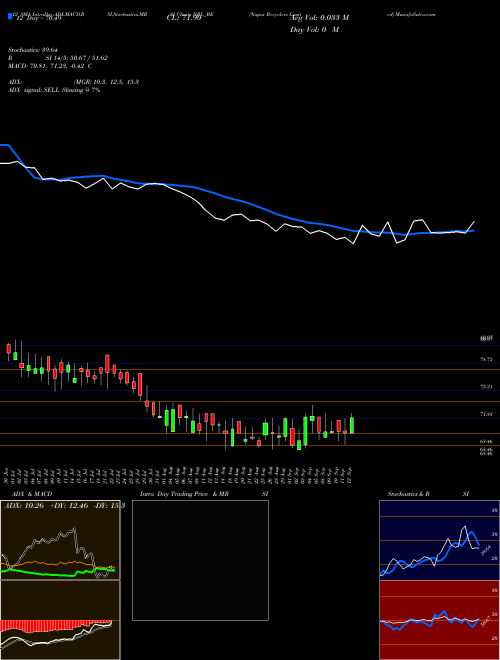This screenshot has height=660, width=500.
Task: Click the 'Stochastics & R' panel title
Action: (x=408, y=494)
